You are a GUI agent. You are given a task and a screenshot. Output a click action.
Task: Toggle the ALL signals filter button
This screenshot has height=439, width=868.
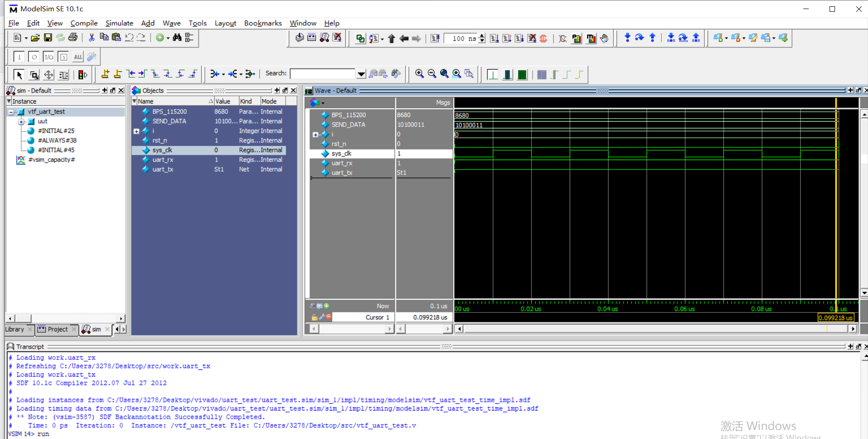click(x=78, y=57)
